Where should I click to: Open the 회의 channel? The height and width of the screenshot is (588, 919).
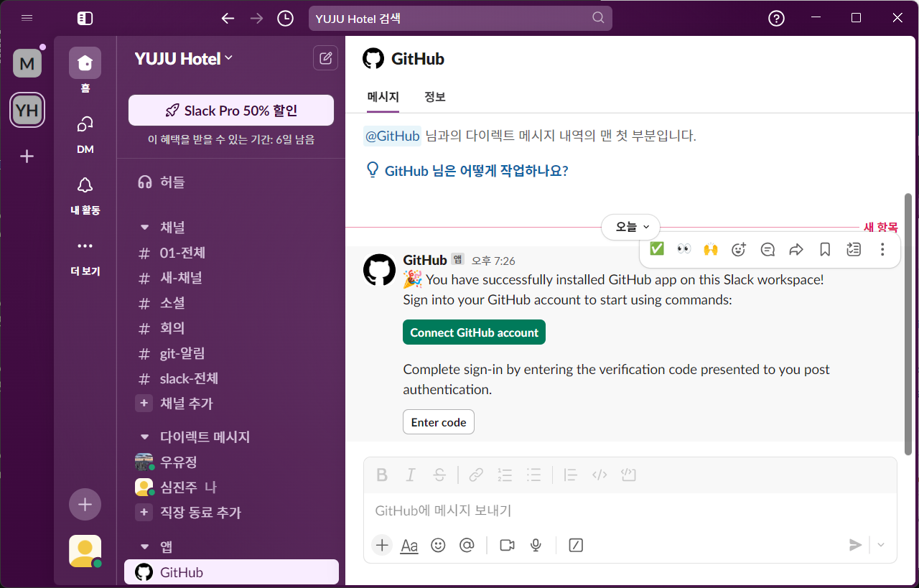click(x=231, y=328)
